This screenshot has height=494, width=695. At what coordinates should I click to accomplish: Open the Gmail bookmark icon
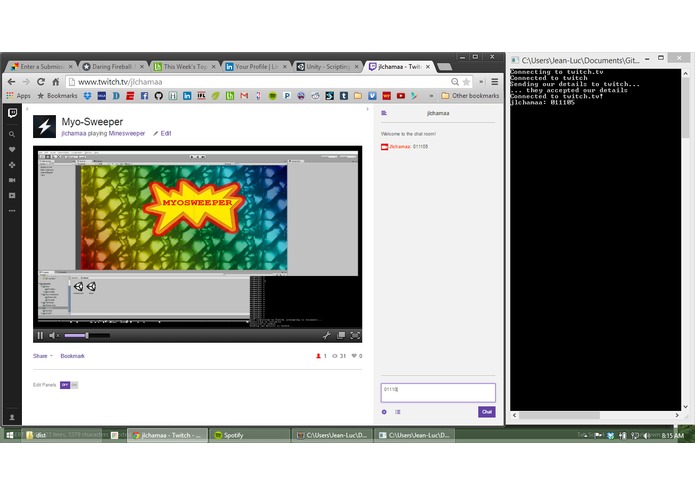244,96
